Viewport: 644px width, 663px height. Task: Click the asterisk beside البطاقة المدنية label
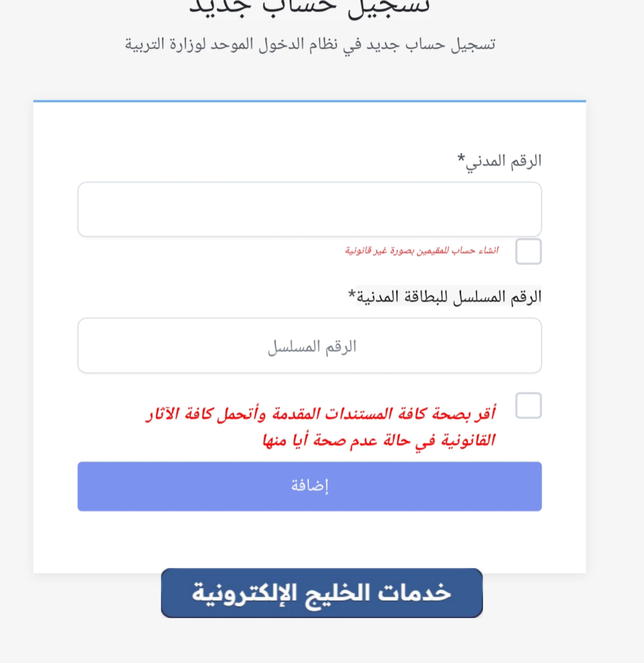pyautogui.click(x=352, y=294)
